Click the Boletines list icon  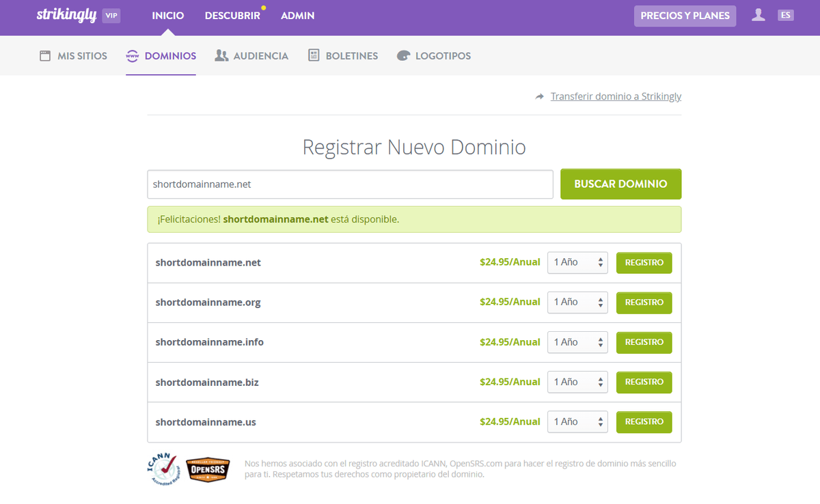click(x=316, y=55)
